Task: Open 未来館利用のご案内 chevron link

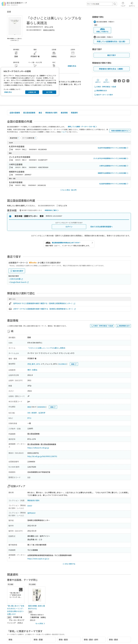Action: point(51,210)
